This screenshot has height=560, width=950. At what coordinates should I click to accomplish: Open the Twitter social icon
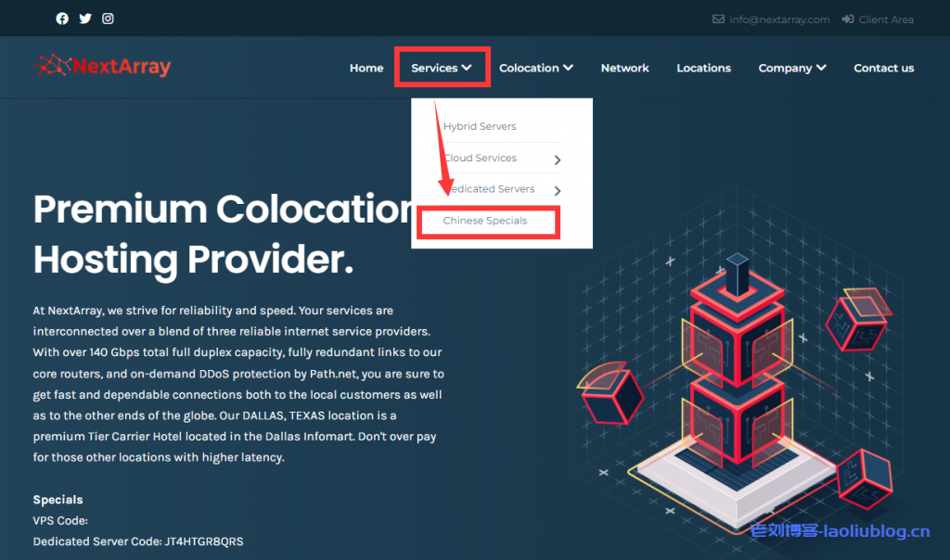85,19
